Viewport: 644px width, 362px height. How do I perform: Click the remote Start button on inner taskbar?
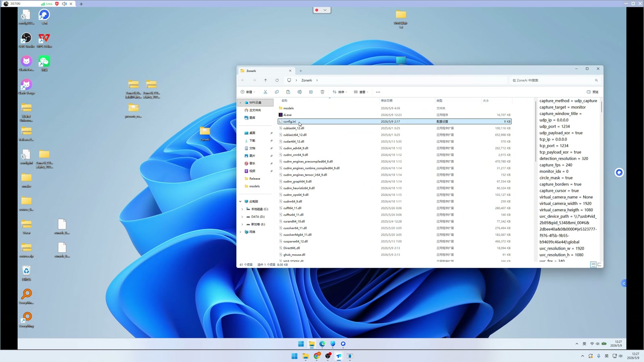tap(301, 344)
